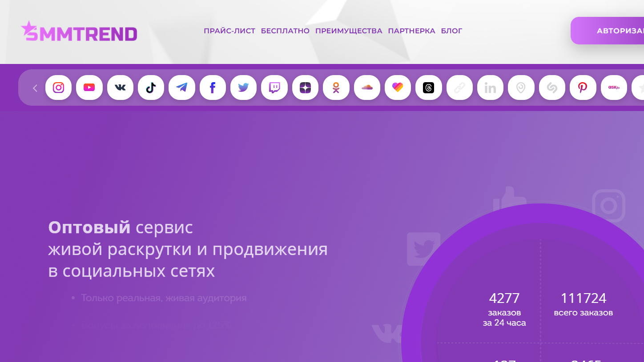The image size is (644, 362).
Task: Click the SMMTREND logo
Action: click(x=79, y=32)
